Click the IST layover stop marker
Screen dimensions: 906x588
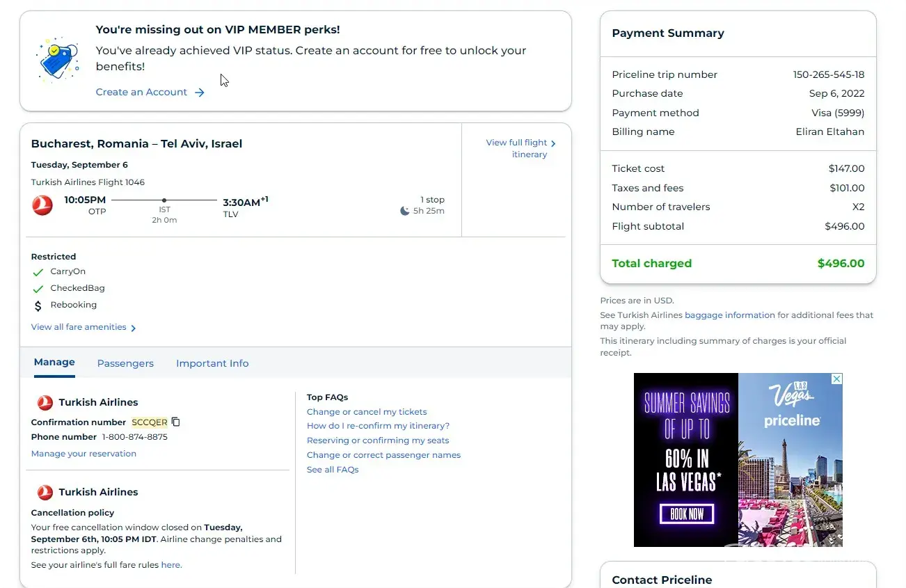(164, 200)
